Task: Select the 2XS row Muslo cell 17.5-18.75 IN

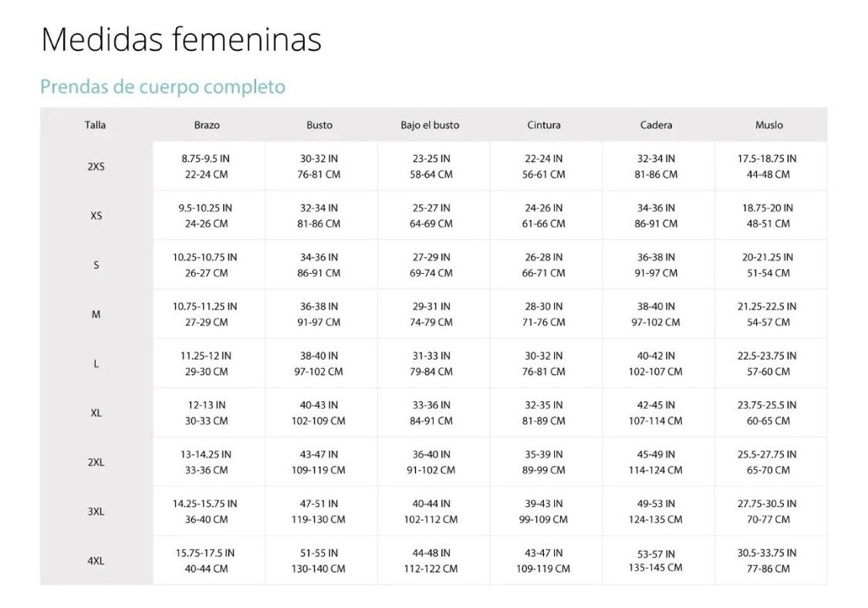Action: (x=767, y=159)
